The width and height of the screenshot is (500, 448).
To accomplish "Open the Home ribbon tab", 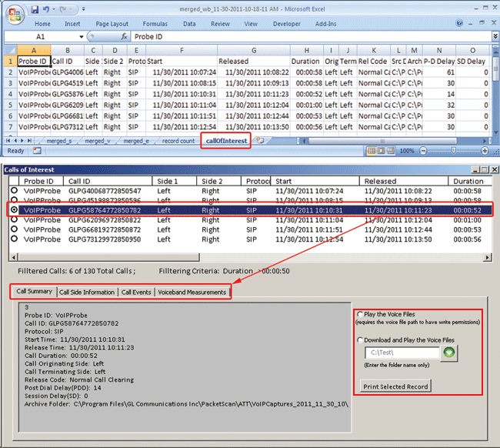I will click(42, 24).
